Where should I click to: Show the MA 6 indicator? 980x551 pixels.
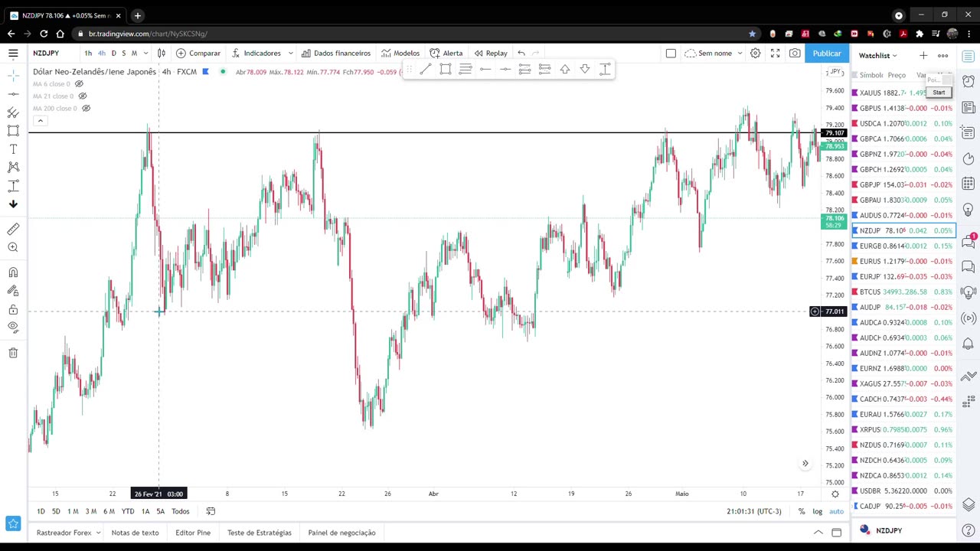click(79, 83)
